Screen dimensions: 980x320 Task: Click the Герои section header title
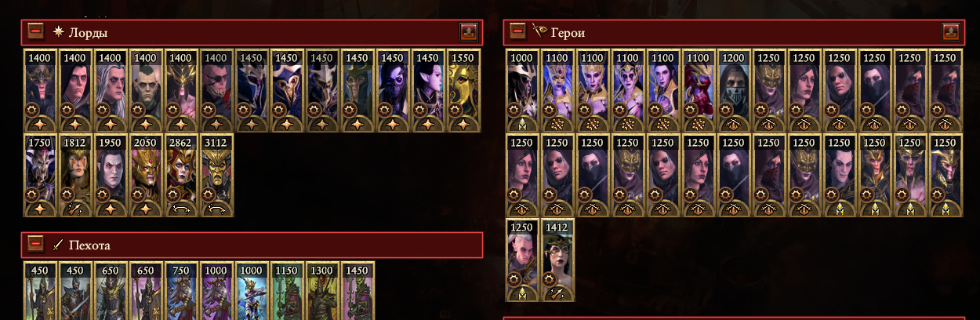pyautogui.click(x=568, y=33)
